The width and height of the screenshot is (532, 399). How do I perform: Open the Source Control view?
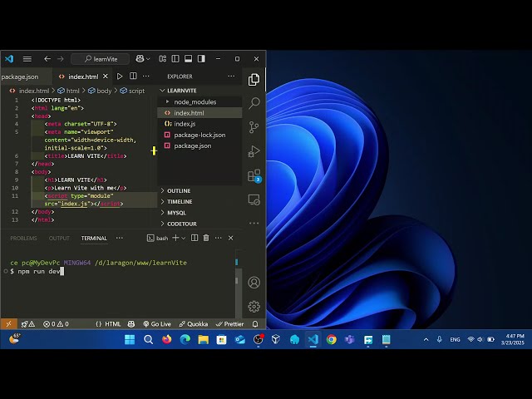pos(254,127)
